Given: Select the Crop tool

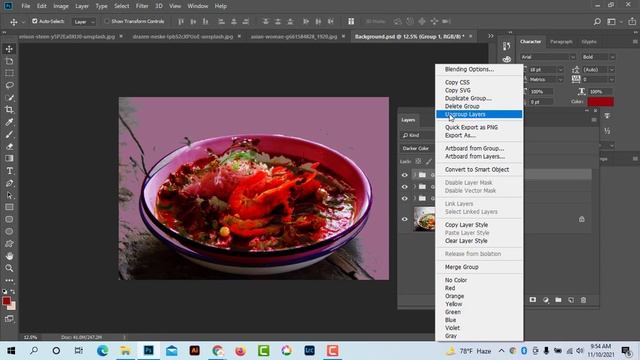Looking at the screenshot, I should 9,109.
